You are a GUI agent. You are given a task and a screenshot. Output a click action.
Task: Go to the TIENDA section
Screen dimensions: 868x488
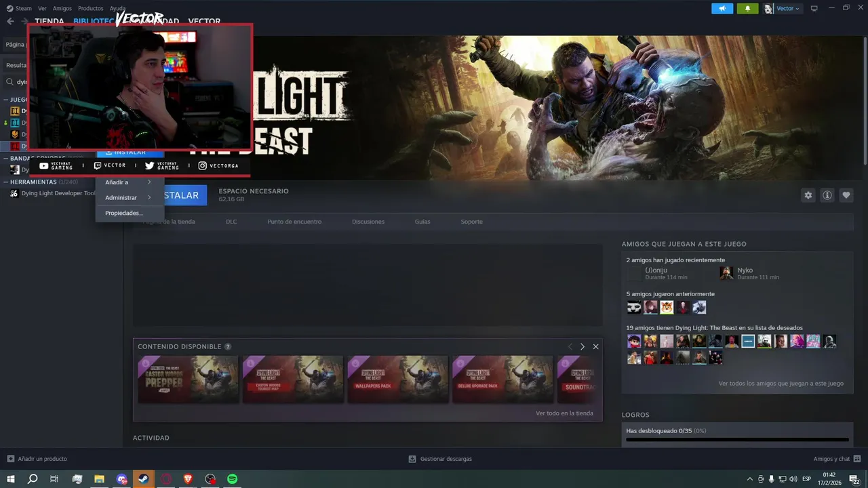(49, 21)
